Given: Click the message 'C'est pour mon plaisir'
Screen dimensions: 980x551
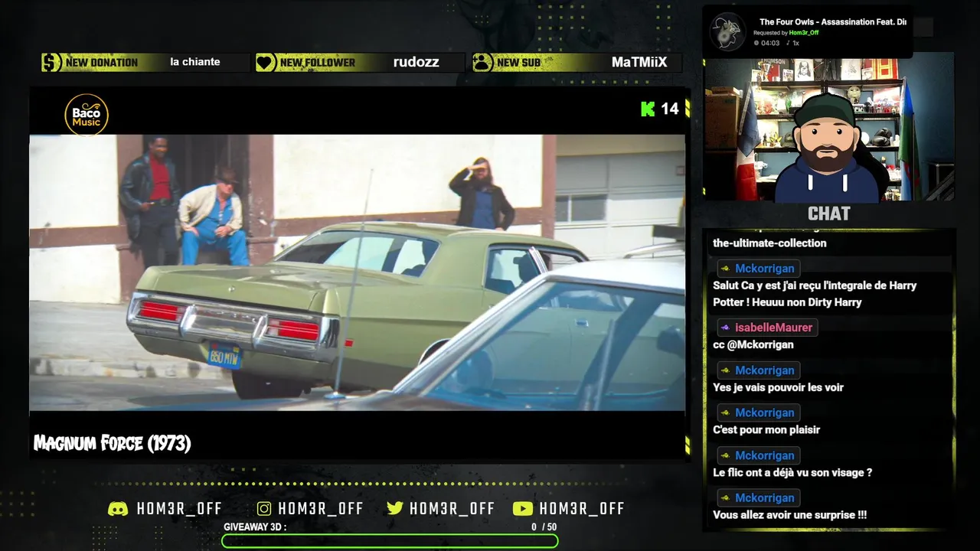Looking at the screenshot, I should pos(766,430).
